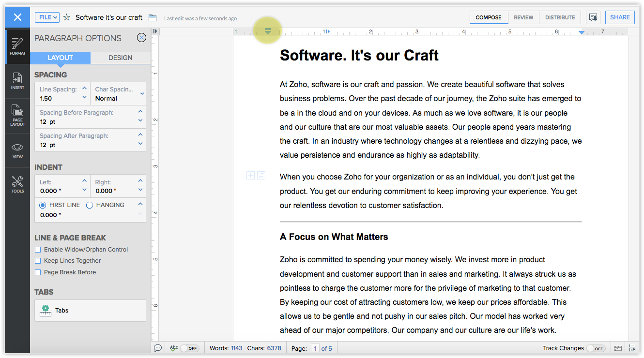
Task: Collapse the side panel with arrow icon
Action: 155,31
